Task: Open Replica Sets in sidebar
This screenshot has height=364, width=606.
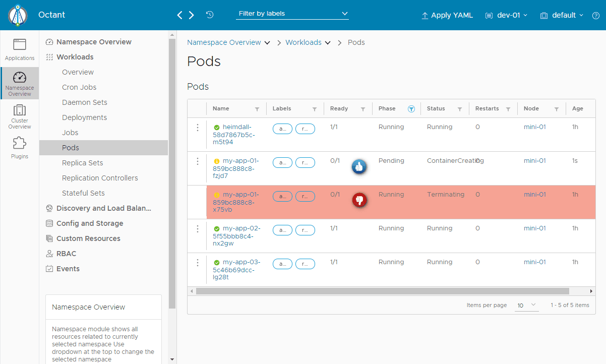Action: point(83,163)
